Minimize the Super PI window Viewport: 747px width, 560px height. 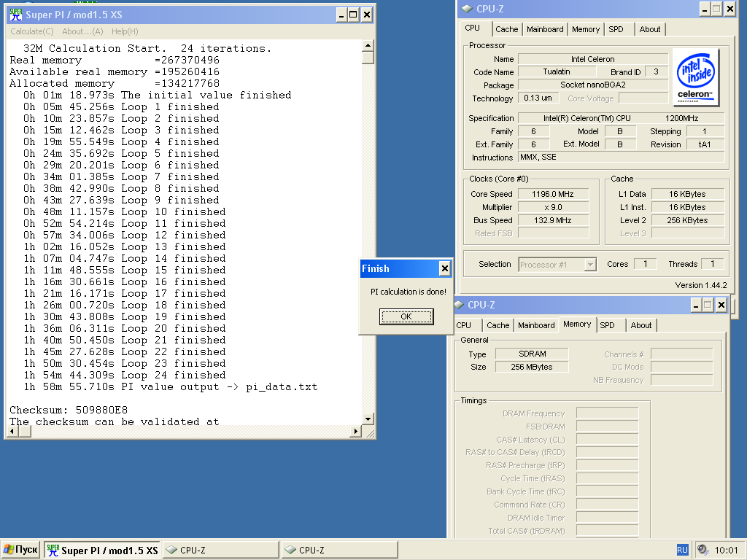[341, 15]
